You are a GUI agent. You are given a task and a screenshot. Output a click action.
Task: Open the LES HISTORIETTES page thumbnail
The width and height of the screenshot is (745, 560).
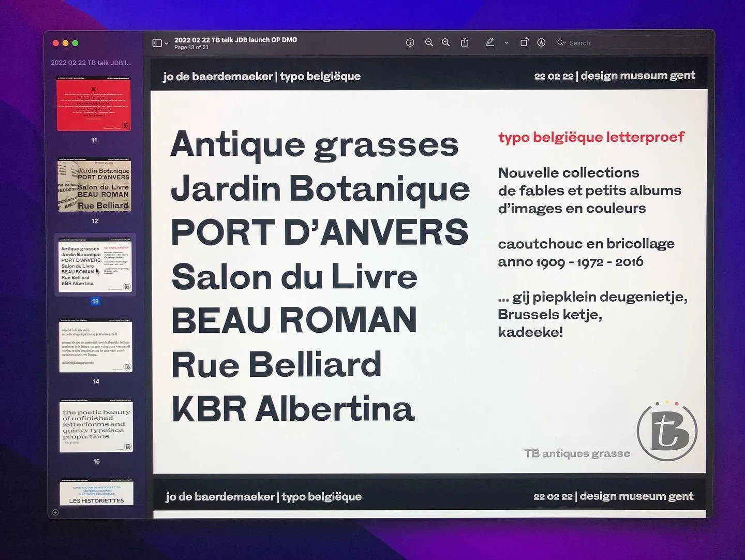pyautogui.click(x=96, y=493)
